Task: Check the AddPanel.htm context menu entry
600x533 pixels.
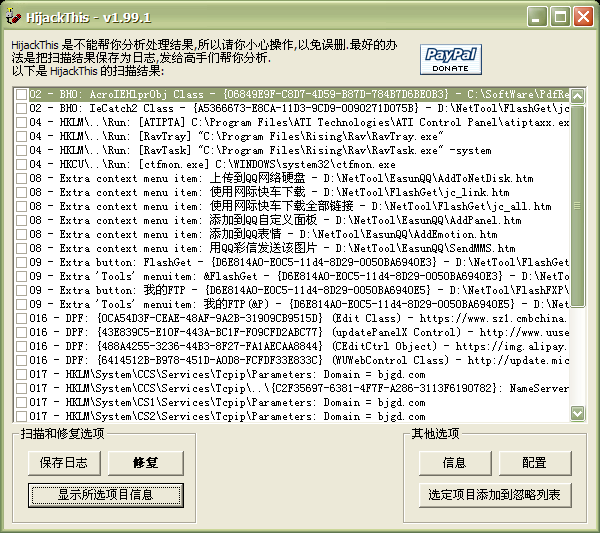Action: [21, 220]
